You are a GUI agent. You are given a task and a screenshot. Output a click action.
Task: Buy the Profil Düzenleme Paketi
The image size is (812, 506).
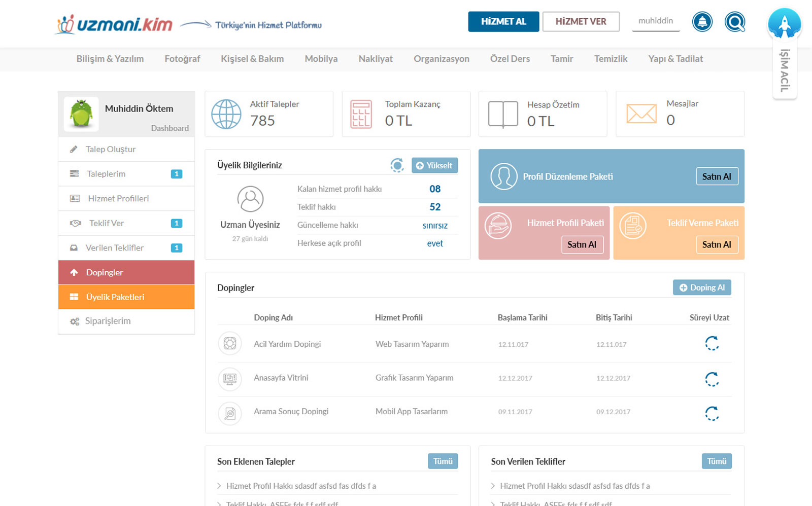pyautogui.click(x=717, y=176)
